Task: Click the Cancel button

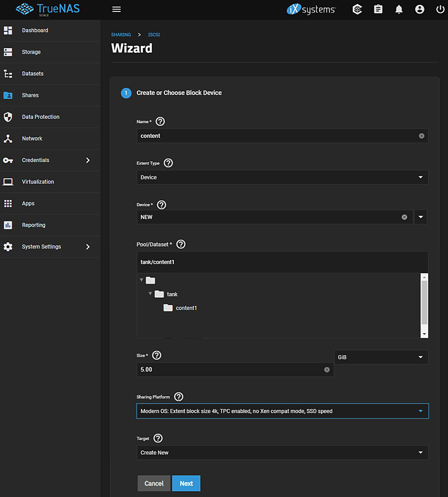Action: click(x=154, y=484)
